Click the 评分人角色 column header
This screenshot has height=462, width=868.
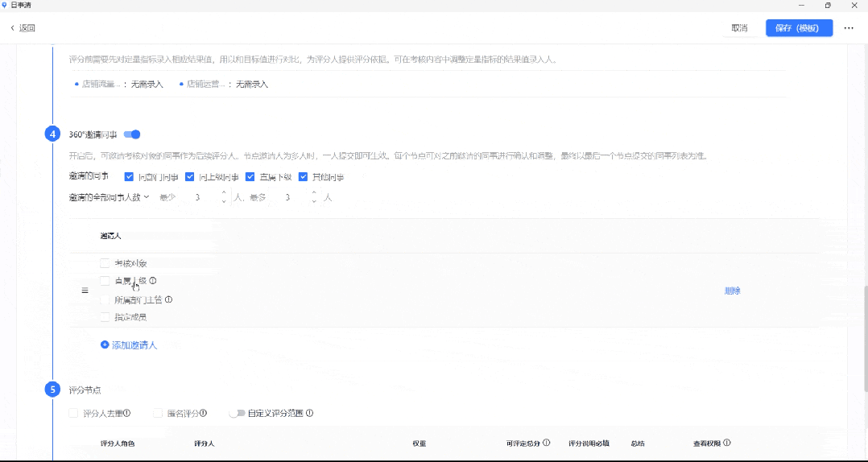coord(118,443)
